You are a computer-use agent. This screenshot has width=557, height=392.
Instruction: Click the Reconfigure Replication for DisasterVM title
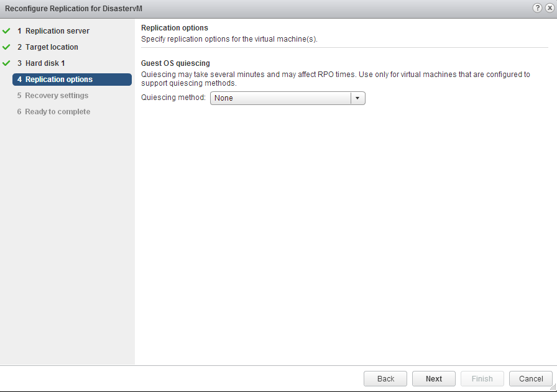(x=74, y=8)
